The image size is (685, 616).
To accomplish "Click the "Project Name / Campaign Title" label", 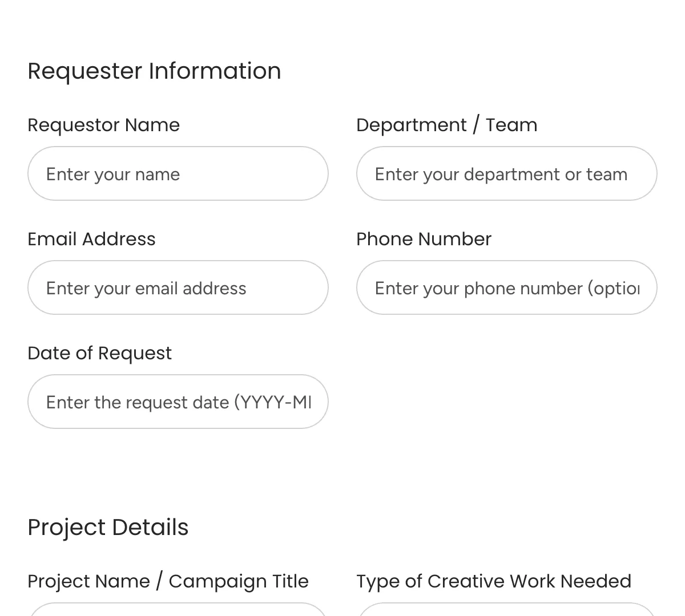I will pos(168,581).
